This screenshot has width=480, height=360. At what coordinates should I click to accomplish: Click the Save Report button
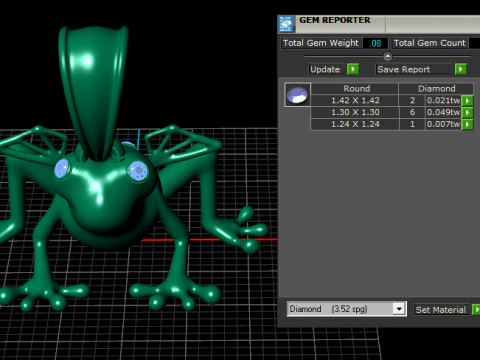tap(415, 69)
